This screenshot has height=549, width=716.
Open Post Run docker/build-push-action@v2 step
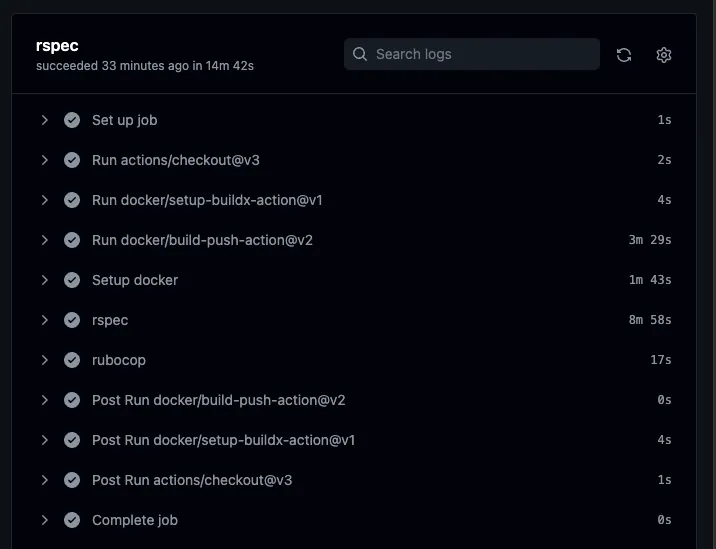218,400
